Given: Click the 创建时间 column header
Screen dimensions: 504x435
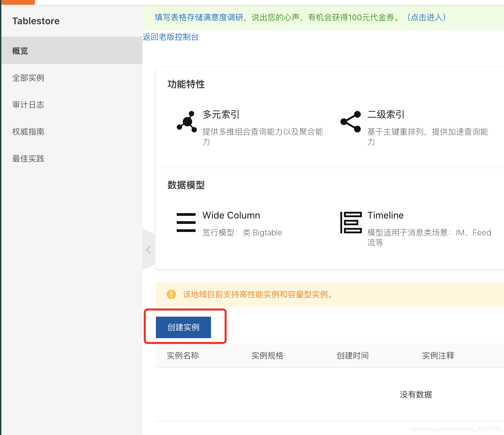Looking at the screenshot, I should click(x=353, y=355).
